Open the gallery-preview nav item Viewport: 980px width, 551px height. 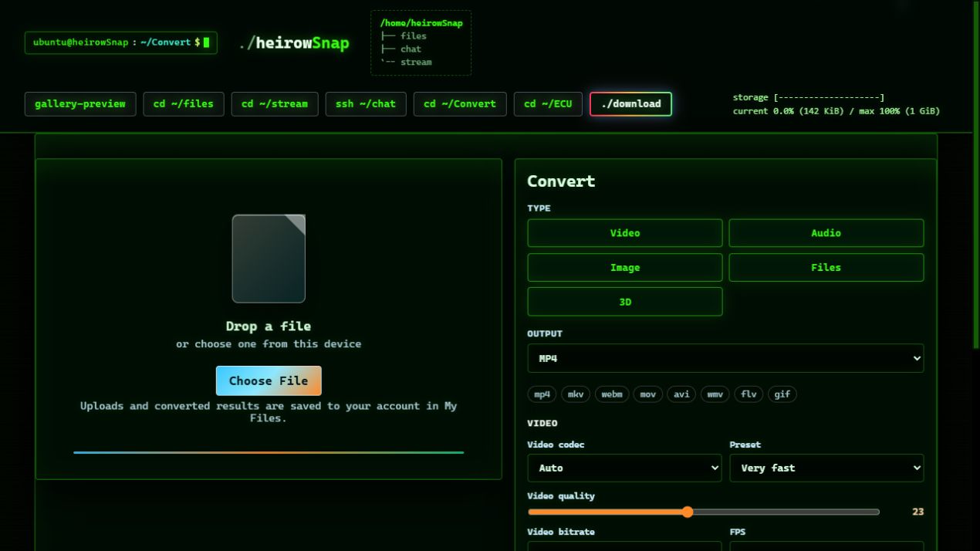[x=80, y=104]
